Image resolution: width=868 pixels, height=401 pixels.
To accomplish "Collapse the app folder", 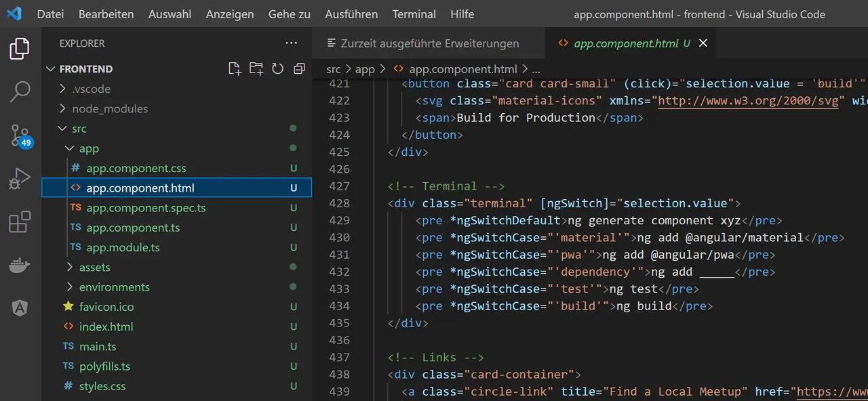I will tap(88, 148).
